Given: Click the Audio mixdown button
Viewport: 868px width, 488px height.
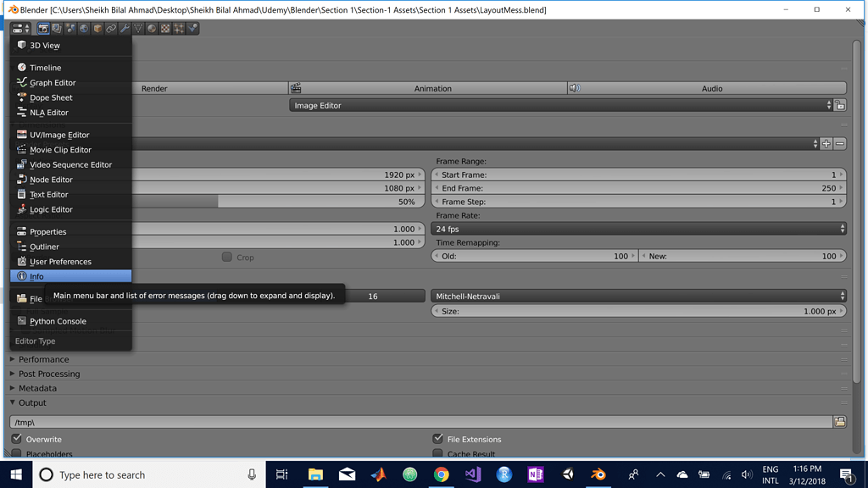Looking at the screenshot, I should click(707, 88).
